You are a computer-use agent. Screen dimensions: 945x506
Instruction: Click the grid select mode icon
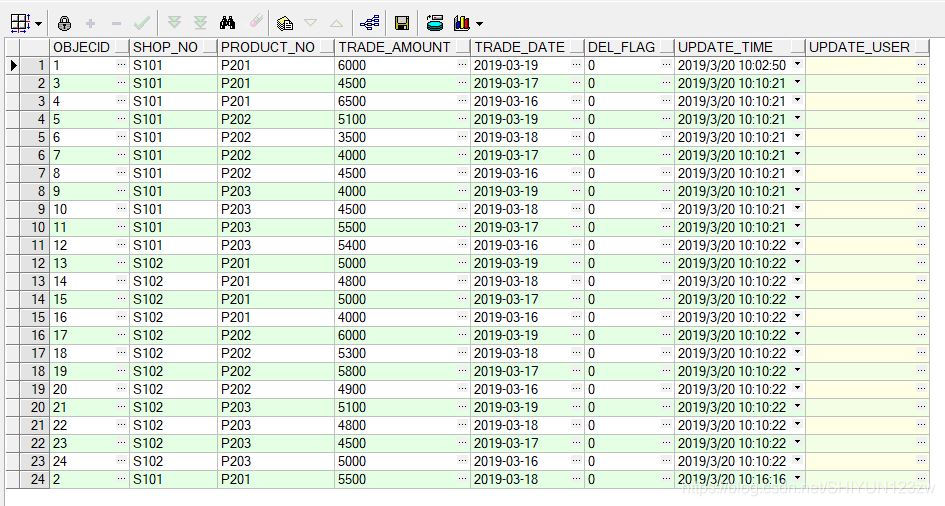20,23
